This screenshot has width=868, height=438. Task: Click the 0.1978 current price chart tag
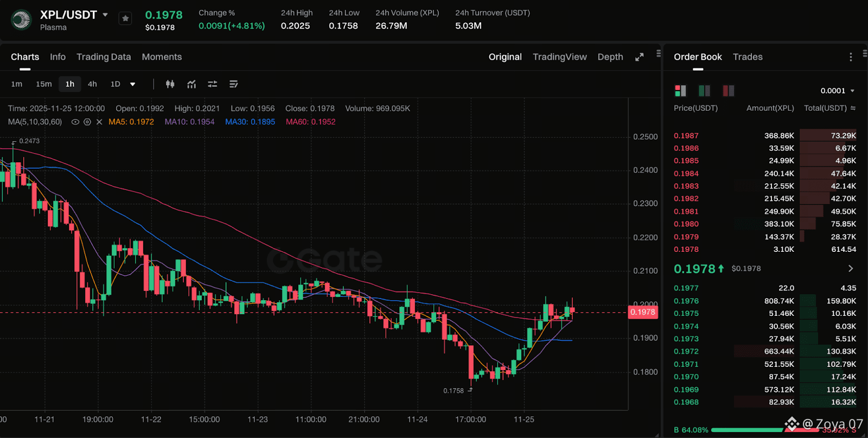click(x=643, y=312)
